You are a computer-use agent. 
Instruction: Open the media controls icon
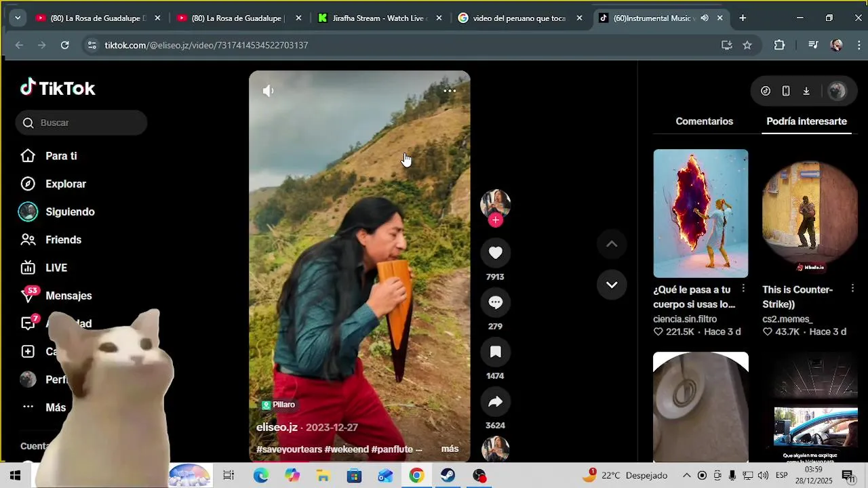(x=813, y=45)
